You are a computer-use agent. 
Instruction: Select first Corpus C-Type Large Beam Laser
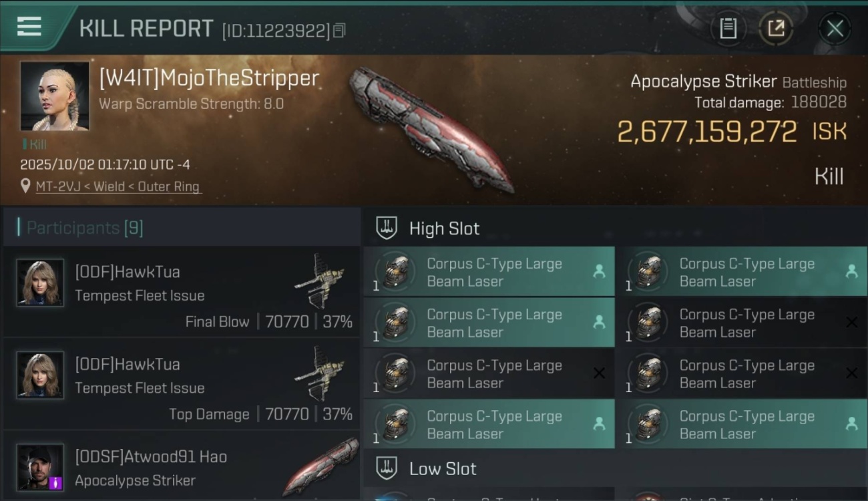point(489,272)
